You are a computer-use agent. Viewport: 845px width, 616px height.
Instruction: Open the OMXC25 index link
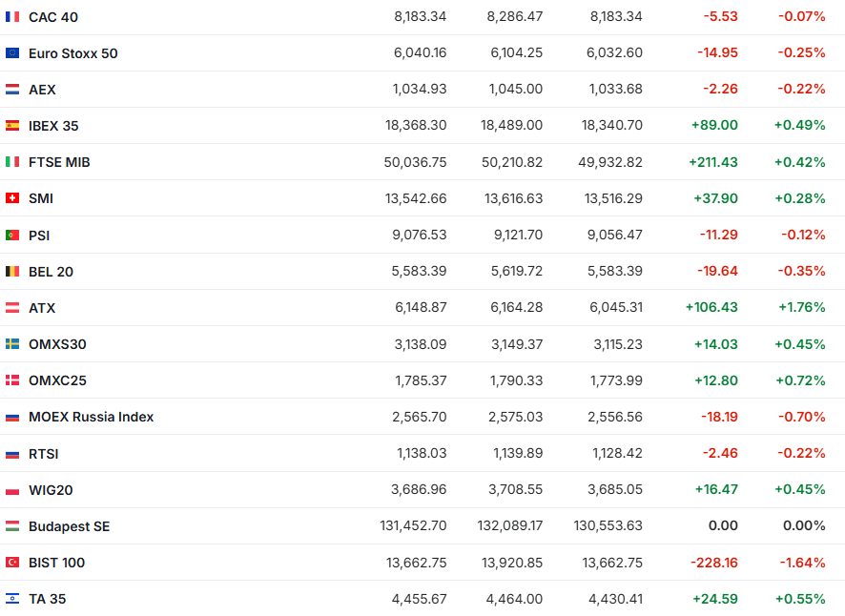point(57,380)
